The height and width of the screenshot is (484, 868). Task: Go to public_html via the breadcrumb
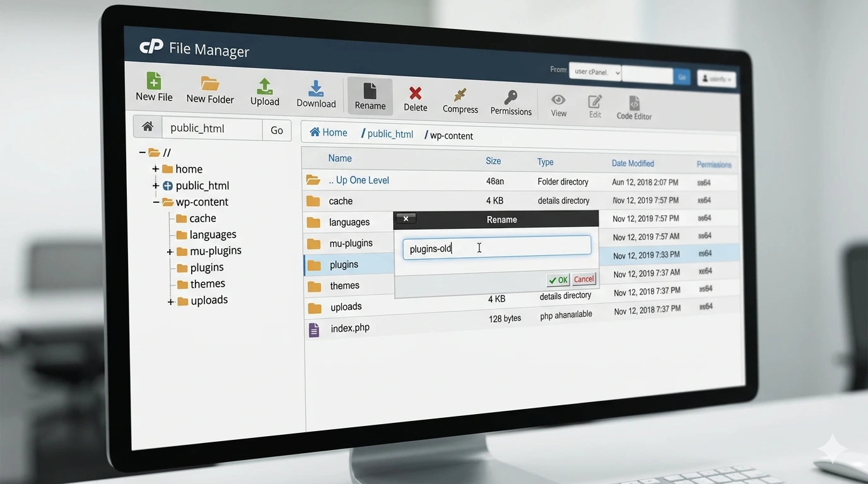(390, 134)
